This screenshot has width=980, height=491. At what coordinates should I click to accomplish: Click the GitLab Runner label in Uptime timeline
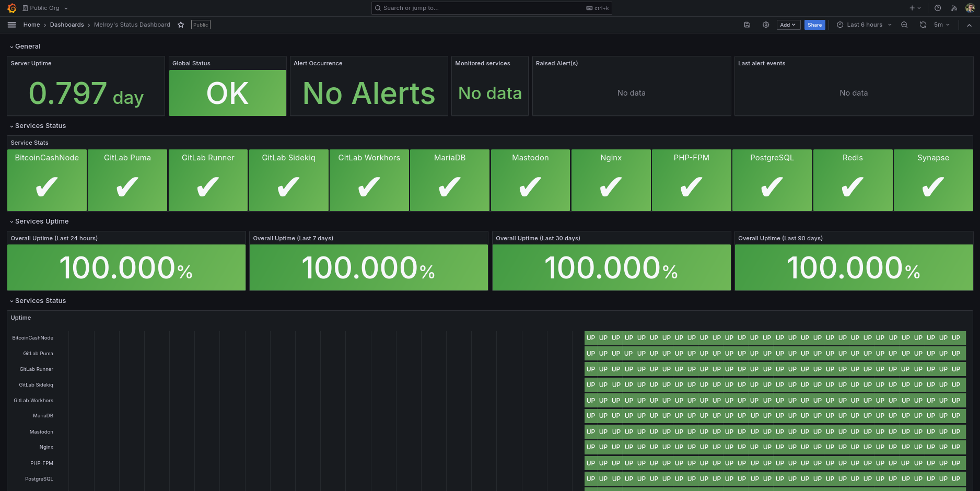pyautogui.click(x=37, y=369)
